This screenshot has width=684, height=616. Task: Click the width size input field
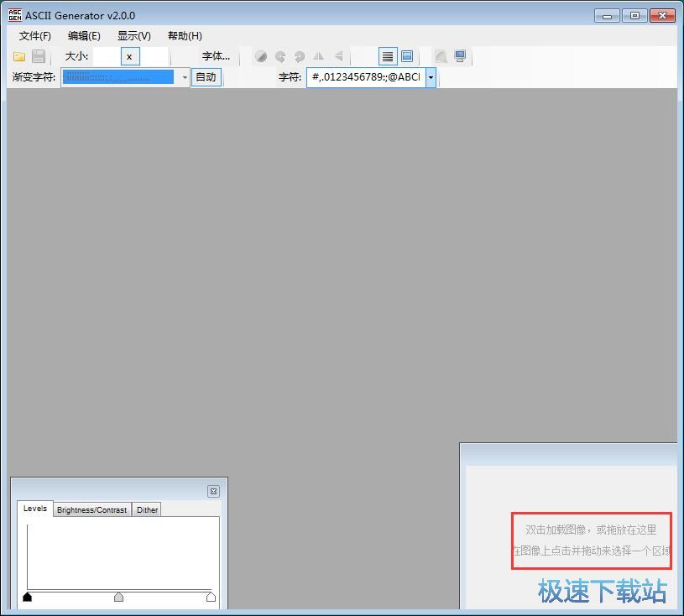coord(107,56)
